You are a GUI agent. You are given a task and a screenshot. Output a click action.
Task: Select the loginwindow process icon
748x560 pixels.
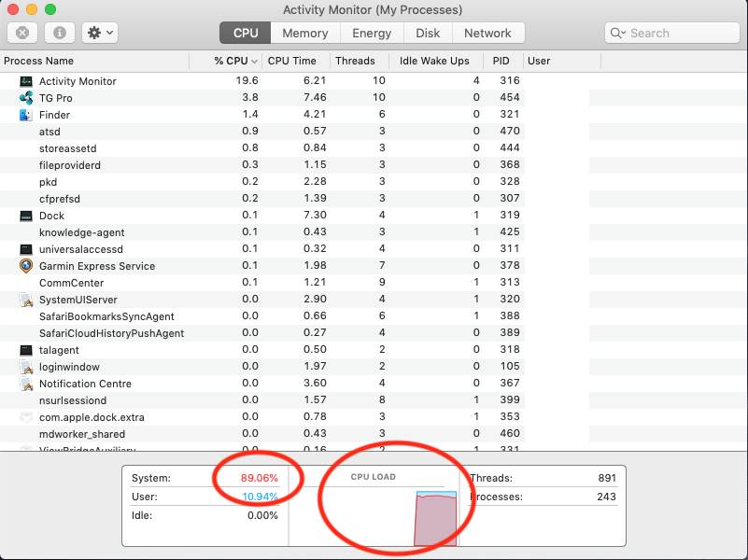(x=26, y=367)
